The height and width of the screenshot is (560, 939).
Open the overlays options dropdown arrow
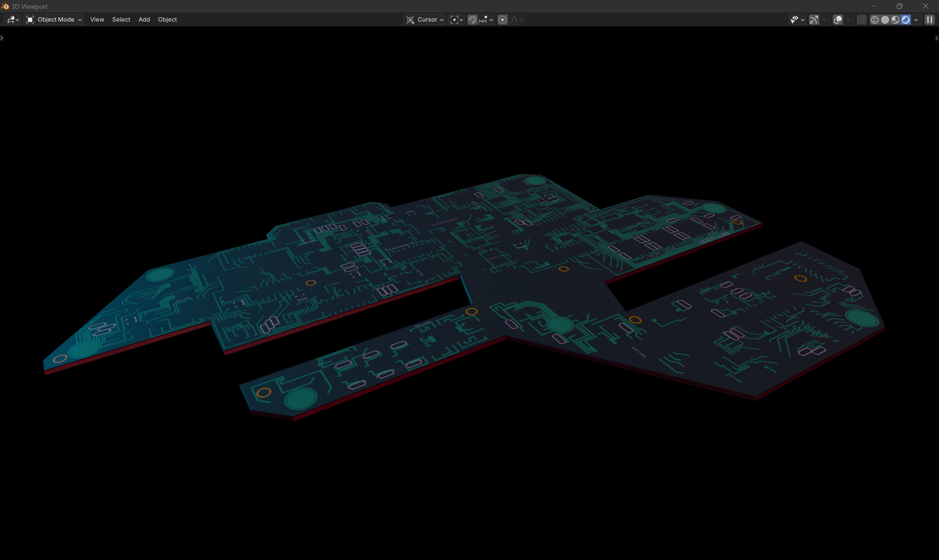pos(848,20)
